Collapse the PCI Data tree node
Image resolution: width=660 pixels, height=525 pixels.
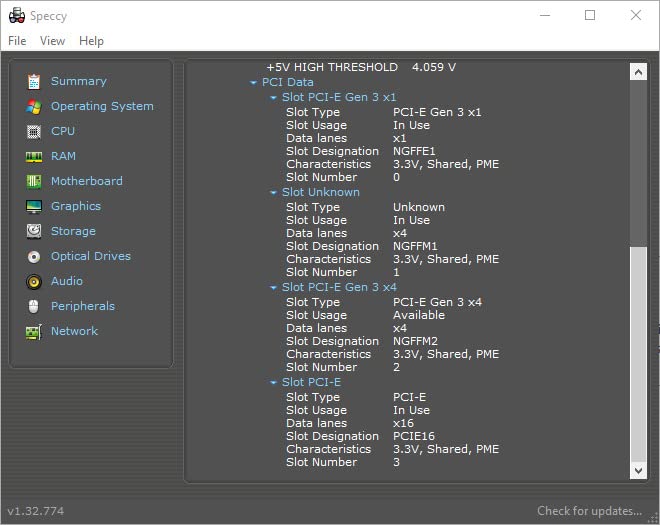tap(254, 83)
